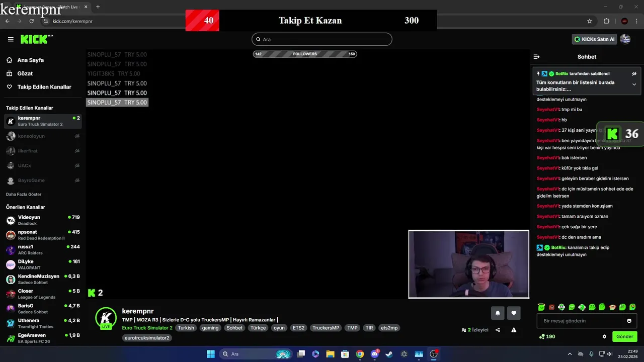This screenshot has height=362, width=644.
Task: Collapse the chat panel with the arrow icon
Action: click(536, 57)
